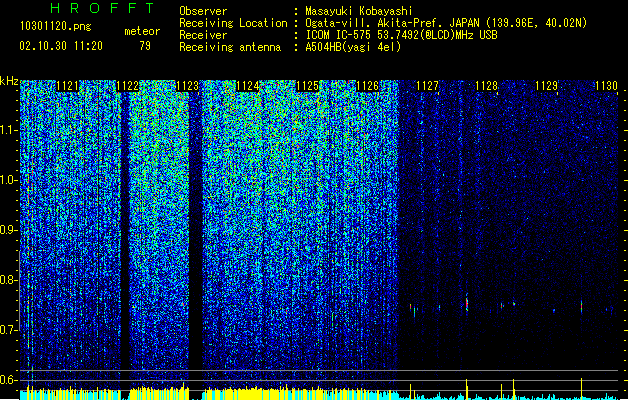This screenshot has width=629, height=400.
Task: Click the 1.1 frequency axis label
Action: [x=8, y=130]
